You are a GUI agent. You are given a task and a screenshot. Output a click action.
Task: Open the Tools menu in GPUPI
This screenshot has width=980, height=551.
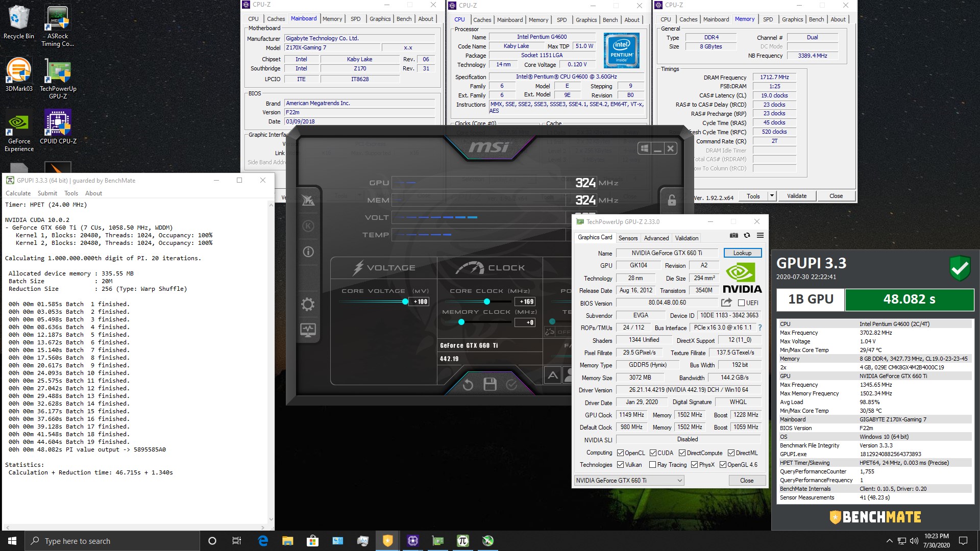[71, 193]
